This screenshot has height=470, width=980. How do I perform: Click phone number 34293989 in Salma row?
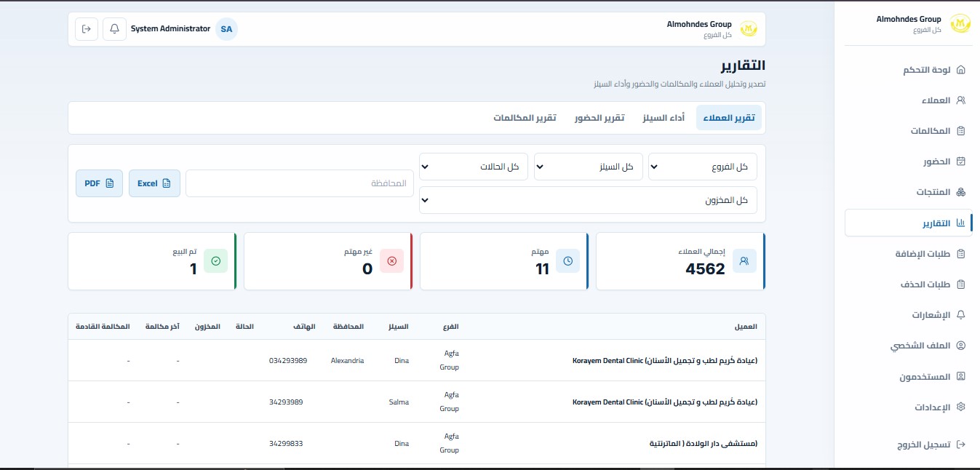point(286,402)
